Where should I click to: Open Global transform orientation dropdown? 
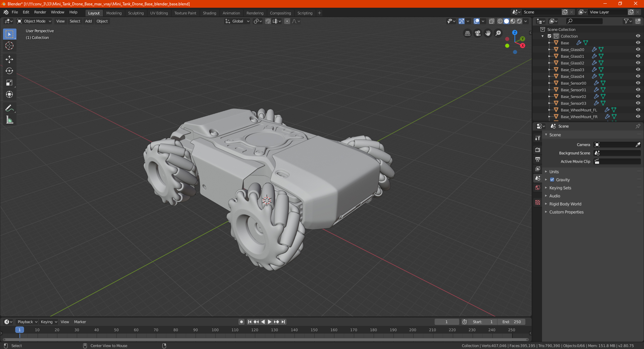237,21
